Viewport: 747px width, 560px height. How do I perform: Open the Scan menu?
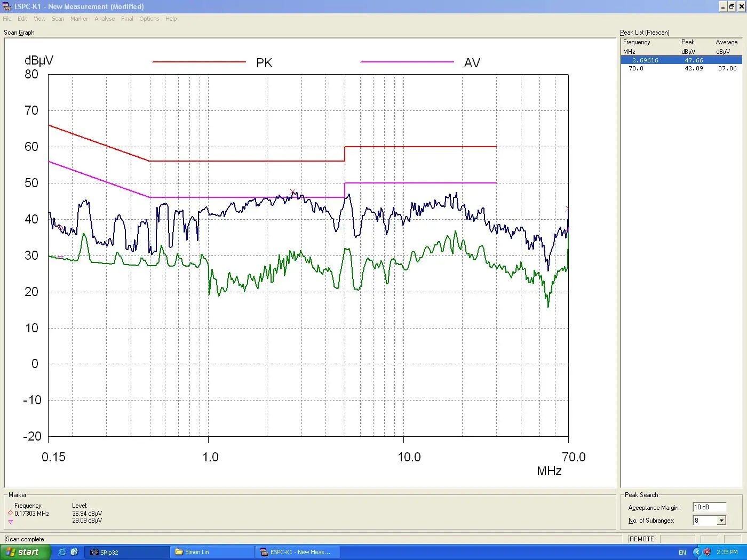click(x=58, y=19)
